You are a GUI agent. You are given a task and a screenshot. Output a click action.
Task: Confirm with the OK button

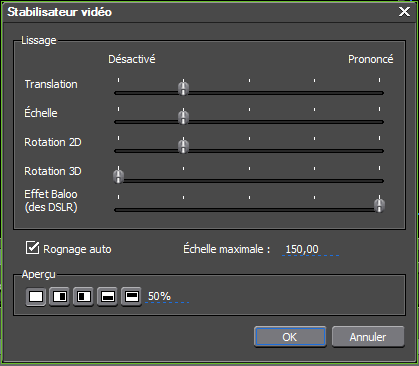290,337
